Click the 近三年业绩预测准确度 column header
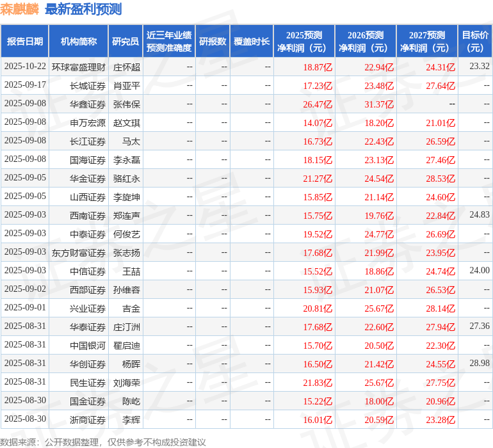The height and width of the screenshot is (448, 493). 169,42
